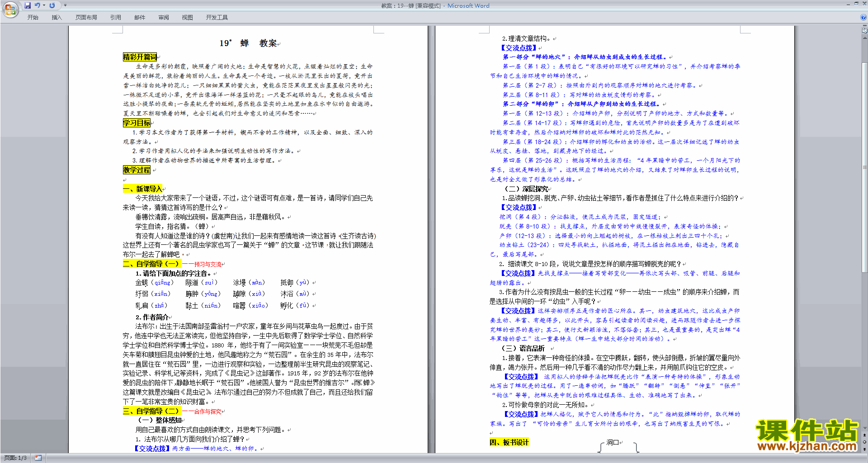Open the undo history dropdown arrow

coord(44,5)
